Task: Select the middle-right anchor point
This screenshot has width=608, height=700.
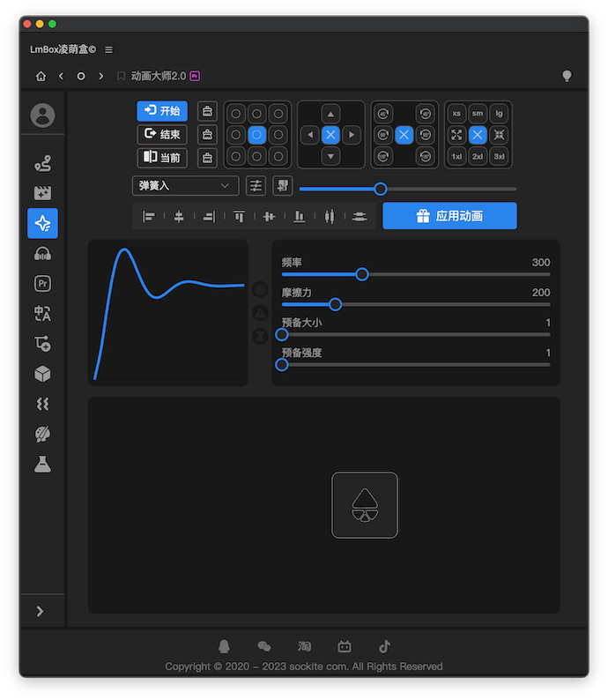Action: tap(278, 135)
